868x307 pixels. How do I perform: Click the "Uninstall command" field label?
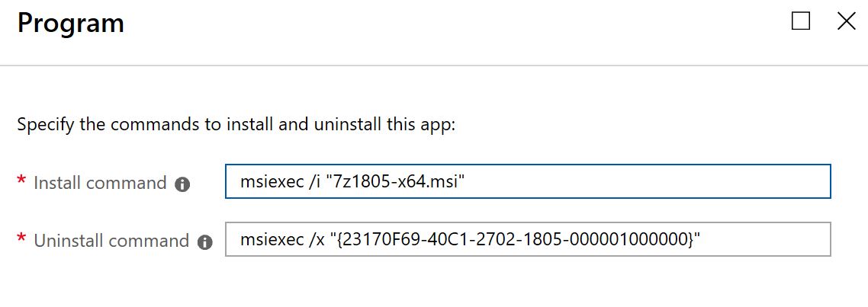point(111,241)
